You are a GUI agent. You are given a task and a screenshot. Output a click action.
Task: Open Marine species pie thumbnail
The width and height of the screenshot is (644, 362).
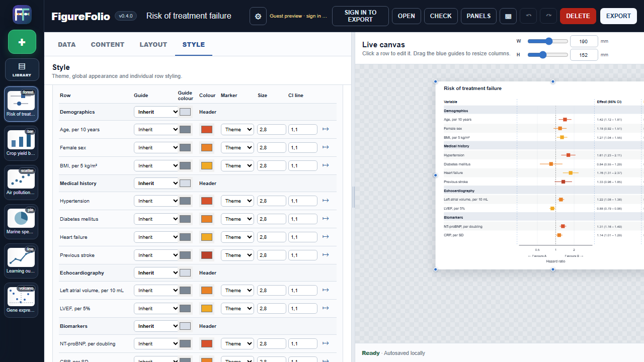point(21,222)
